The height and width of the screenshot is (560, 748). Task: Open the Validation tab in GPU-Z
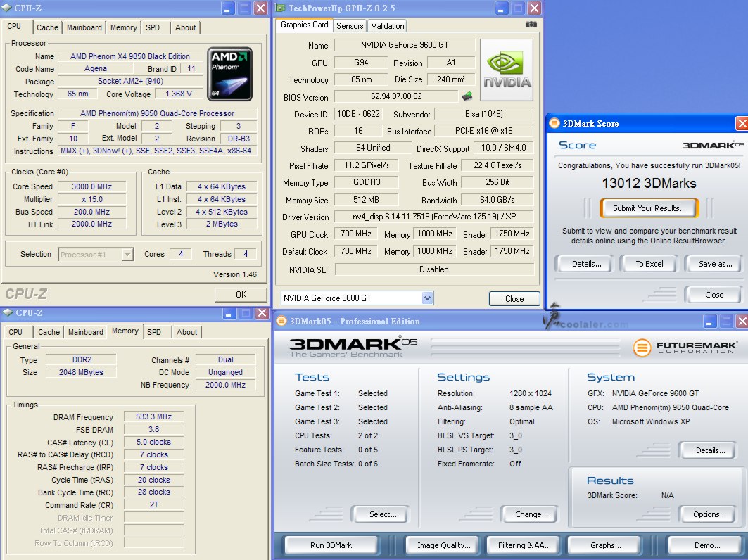(387, 26)
